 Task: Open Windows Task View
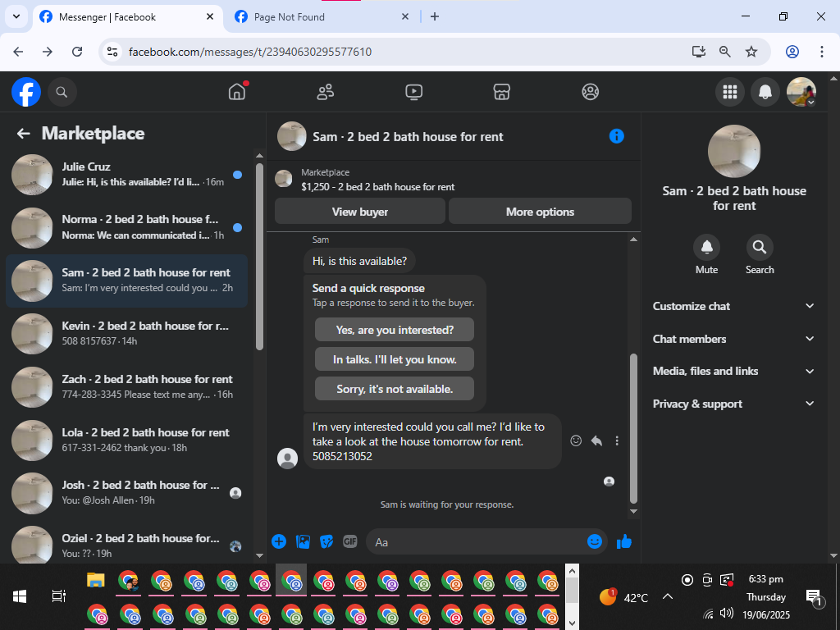[x=58, y=596]
